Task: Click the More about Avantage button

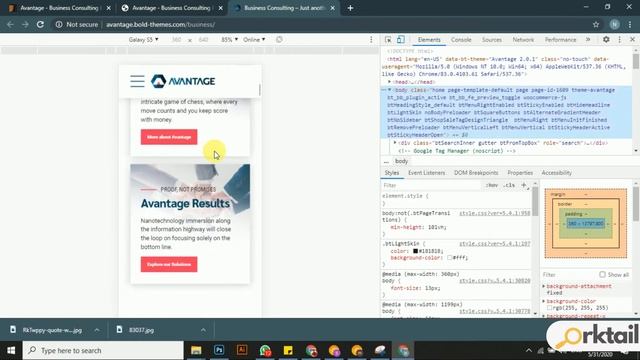Action: (169, 137)
